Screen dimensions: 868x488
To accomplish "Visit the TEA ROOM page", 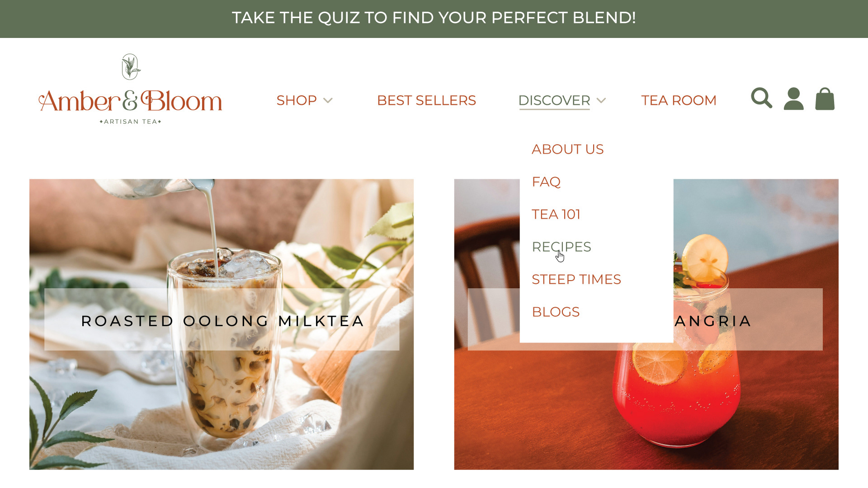I will (x=679, y=100).
